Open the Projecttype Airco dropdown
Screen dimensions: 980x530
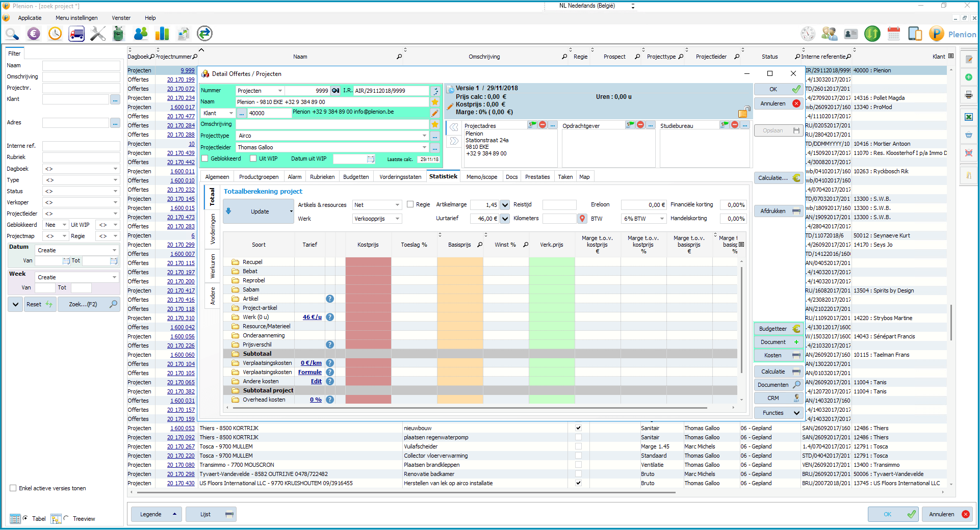(x=424, y=136)
